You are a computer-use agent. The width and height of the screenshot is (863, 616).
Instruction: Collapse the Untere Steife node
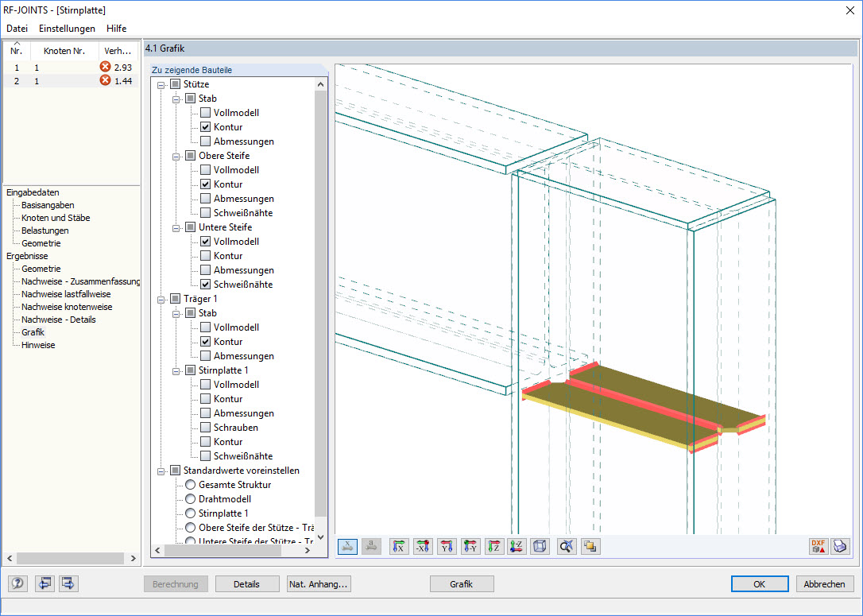(x=176, y=227)
